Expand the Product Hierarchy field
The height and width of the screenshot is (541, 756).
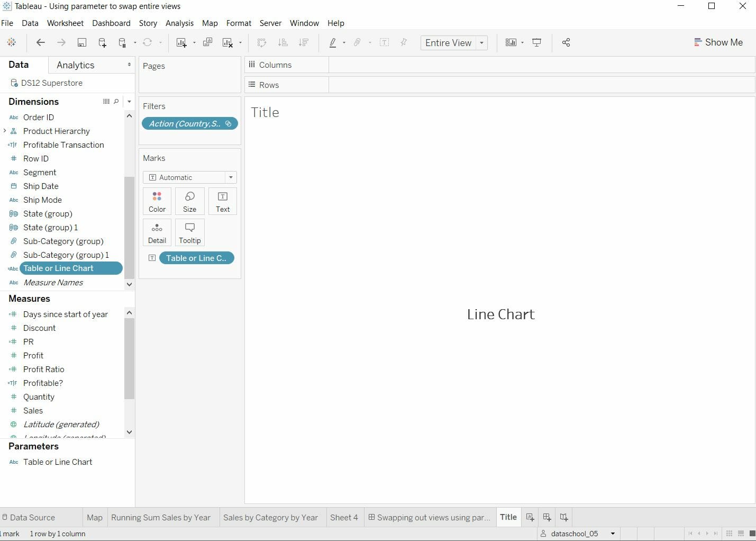pos(5,131)
